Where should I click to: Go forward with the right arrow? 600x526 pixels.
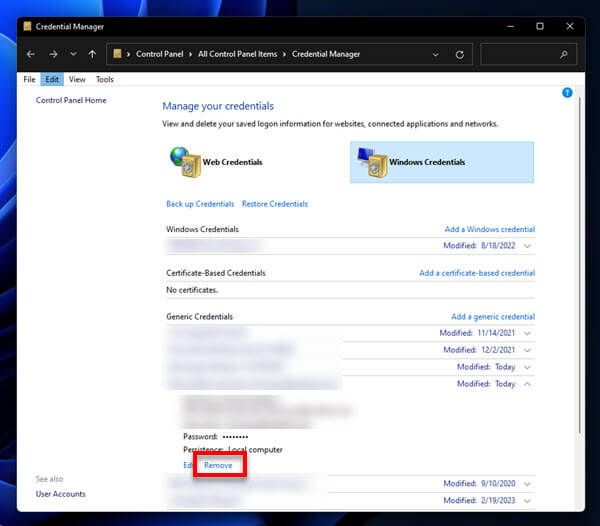point(53,54)
